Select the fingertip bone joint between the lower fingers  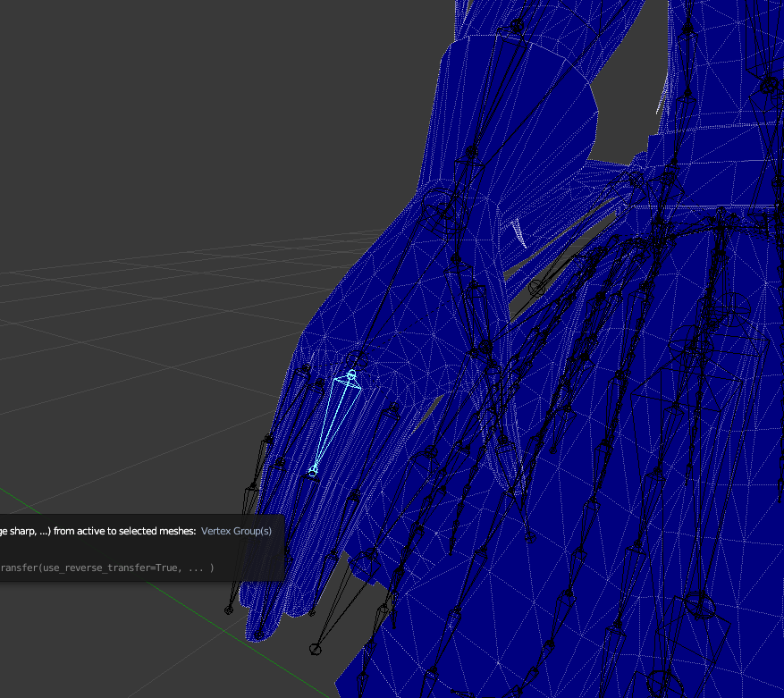tap(312, 612)
